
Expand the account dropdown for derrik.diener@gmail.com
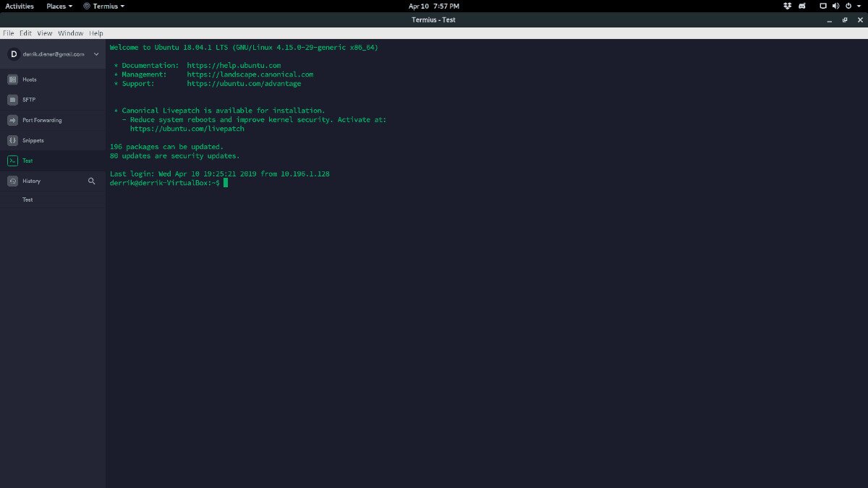pyautogui.click(x=96, y=53)
